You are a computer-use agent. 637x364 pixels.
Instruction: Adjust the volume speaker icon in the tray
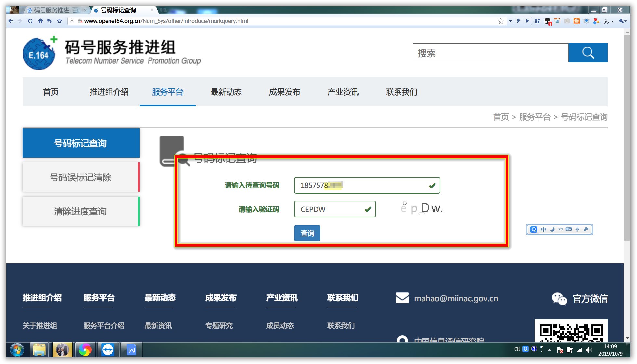(589, 350)
